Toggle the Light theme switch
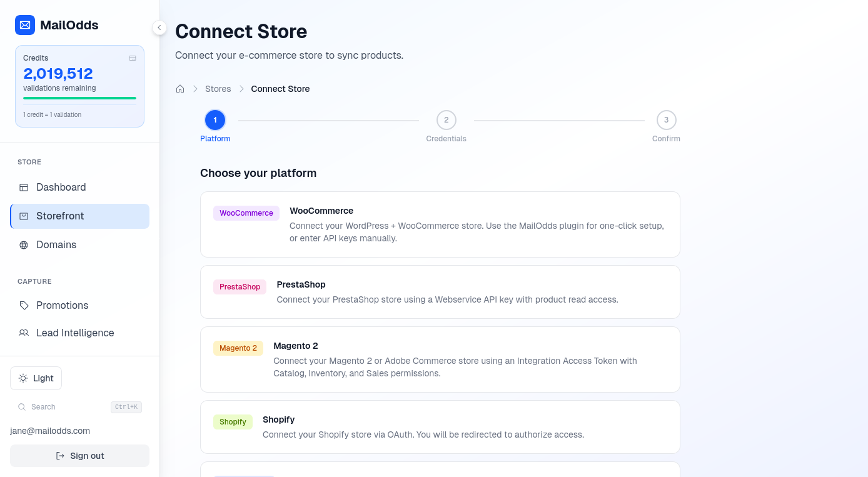The height and width of the screenshot is (477, 868). coord(36,378)
